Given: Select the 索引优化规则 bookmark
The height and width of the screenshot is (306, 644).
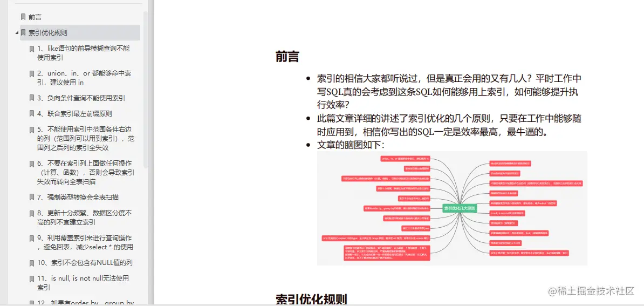Looking at the screenshot, I should pyautogui.click(x=48, y=32).
